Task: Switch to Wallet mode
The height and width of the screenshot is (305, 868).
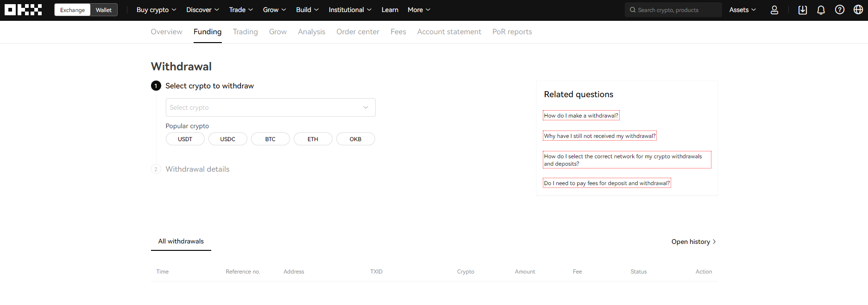Action: [x=104, y=10]
